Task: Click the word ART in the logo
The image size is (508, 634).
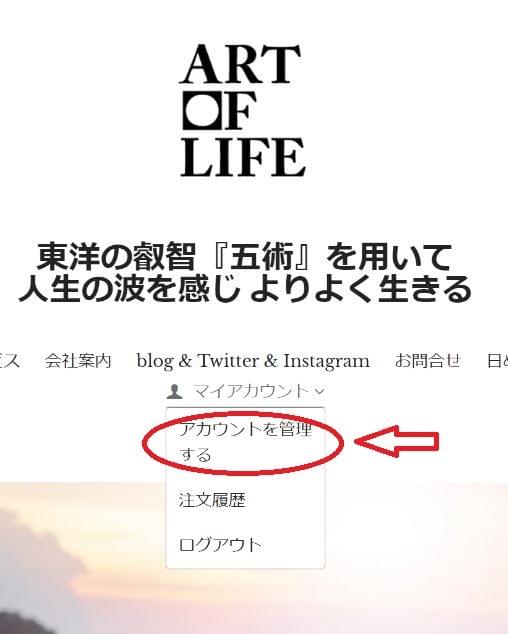Action: point(240,64)
